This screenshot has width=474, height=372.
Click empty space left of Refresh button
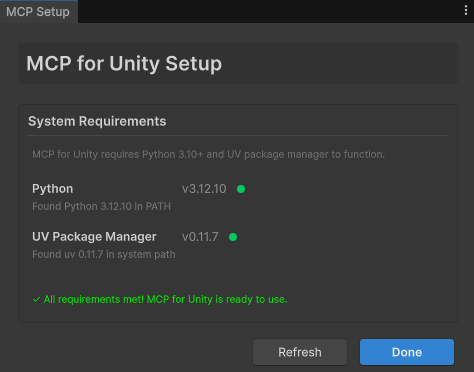tap(133, 352)
